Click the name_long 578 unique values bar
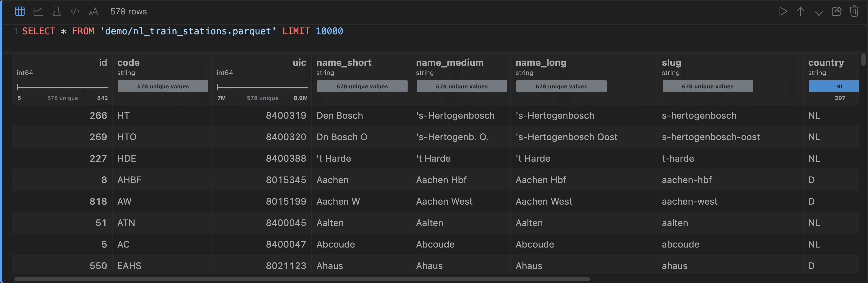This screenshot has height=283, width=868. [561, 86]
